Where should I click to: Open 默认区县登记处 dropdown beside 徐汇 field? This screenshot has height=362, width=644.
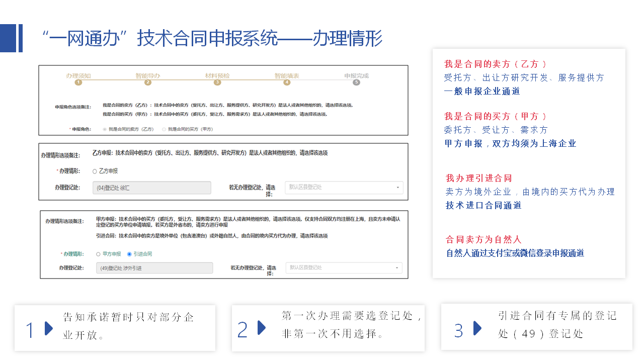coord(344,187)
